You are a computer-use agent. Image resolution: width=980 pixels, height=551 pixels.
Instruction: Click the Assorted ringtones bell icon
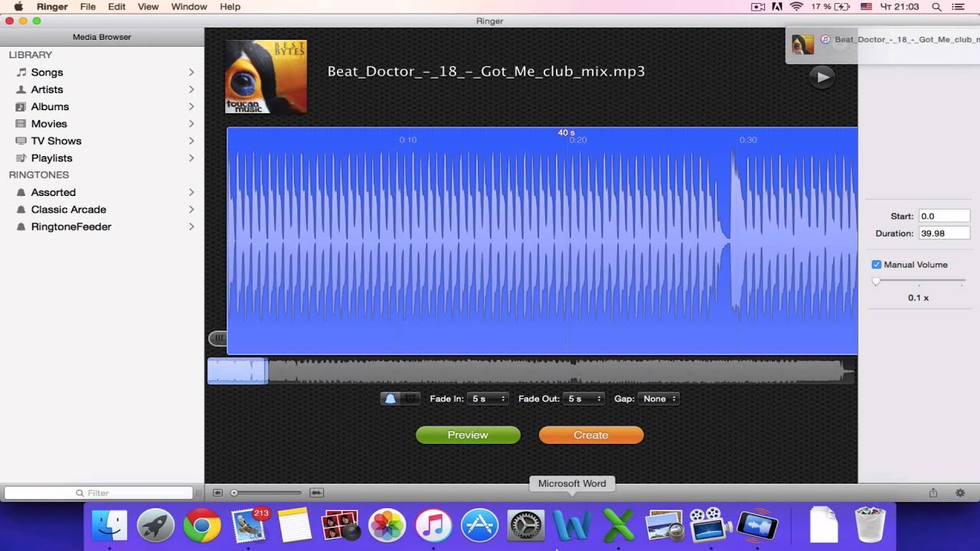(21, 193)
